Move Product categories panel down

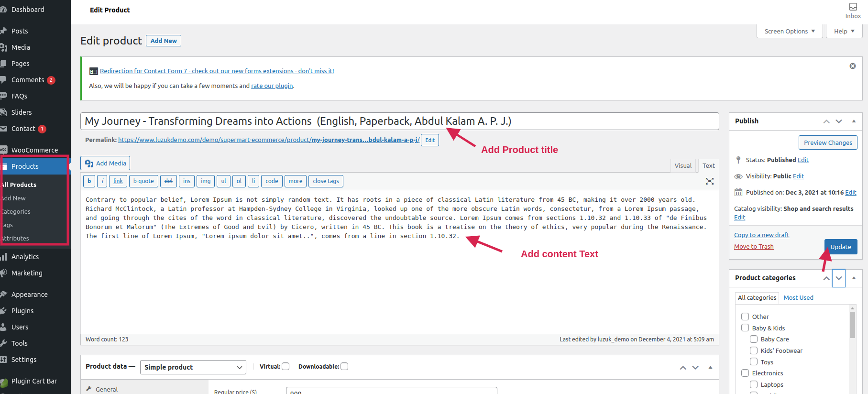point(839,278)
